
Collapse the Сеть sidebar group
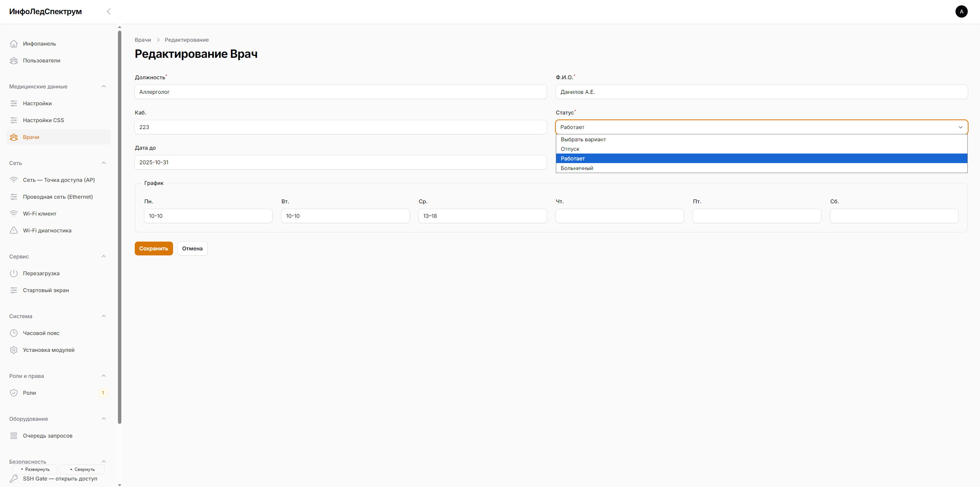(x=104, y=163)
